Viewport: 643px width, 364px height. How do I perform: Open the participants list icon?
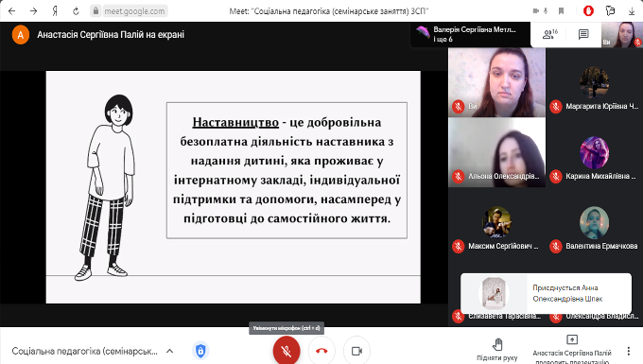point(549,34)
